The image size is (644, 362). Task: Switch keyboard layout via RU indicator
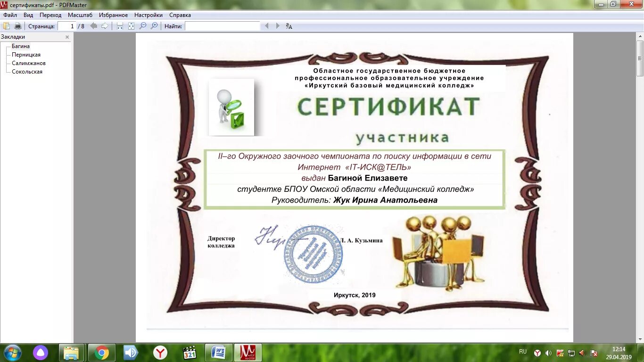[x=522, y=352]
